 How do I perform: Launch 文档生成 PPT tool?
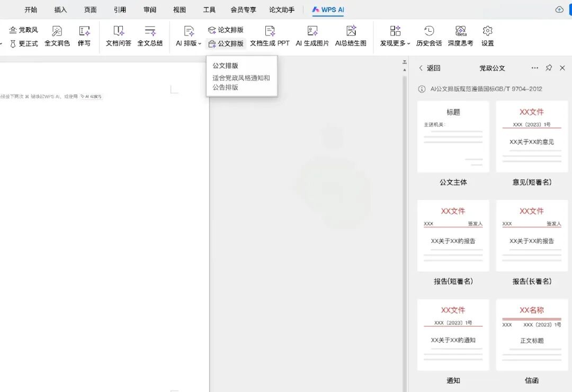[x=270, y=36]
